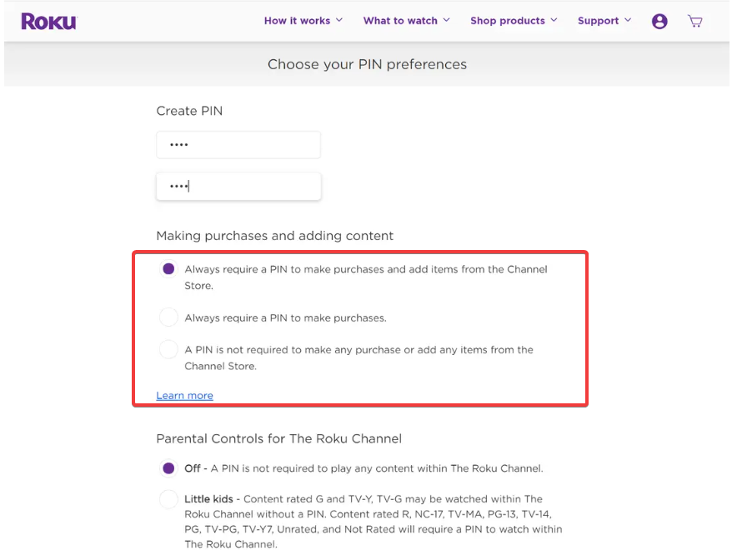Image resolution: width=732 pixels, height=560 pixels.
Task: Click the 'Shop products' menu label
Action: click(507, 21)
